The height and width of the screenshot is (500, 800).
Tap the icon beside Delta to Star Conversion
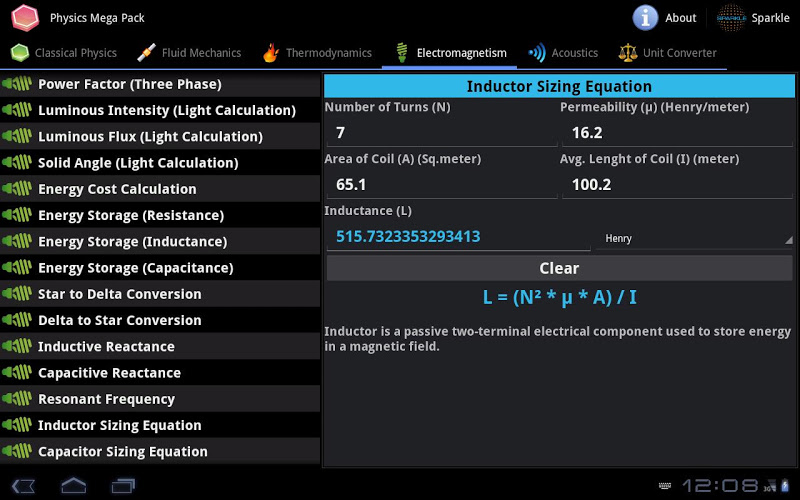point(17,320)
